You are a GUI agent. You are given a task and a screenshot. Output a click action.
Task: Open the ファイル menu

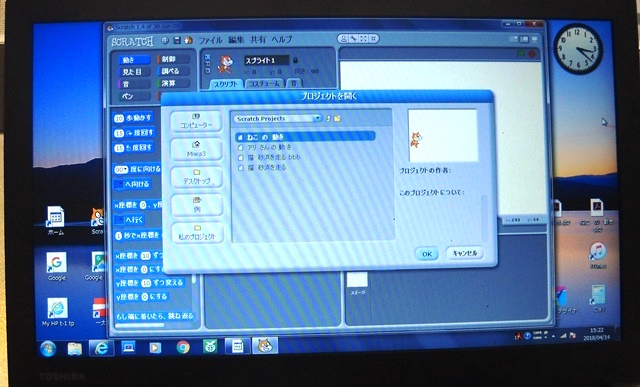tap(210, 40)
